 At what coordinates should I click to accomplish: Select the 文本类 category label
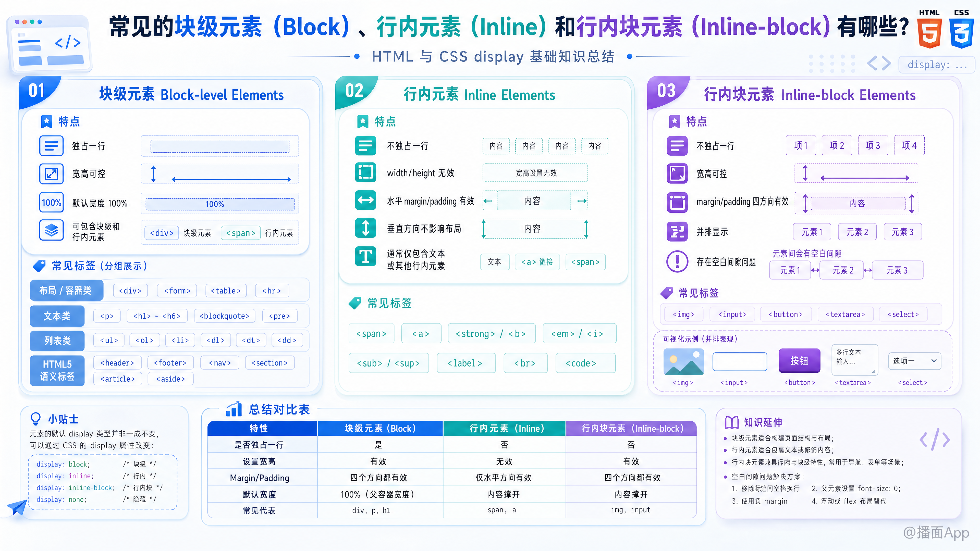pos(57,316)
